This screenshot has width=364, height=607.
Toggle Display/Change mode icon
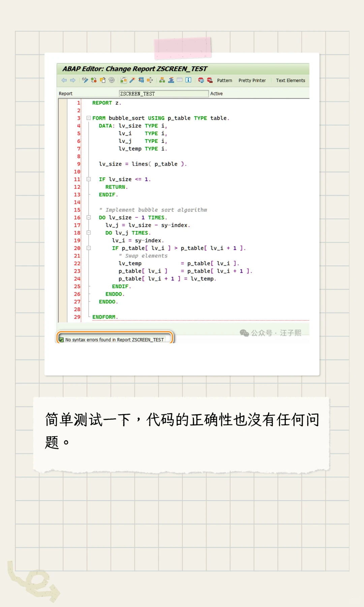point(85,80)
